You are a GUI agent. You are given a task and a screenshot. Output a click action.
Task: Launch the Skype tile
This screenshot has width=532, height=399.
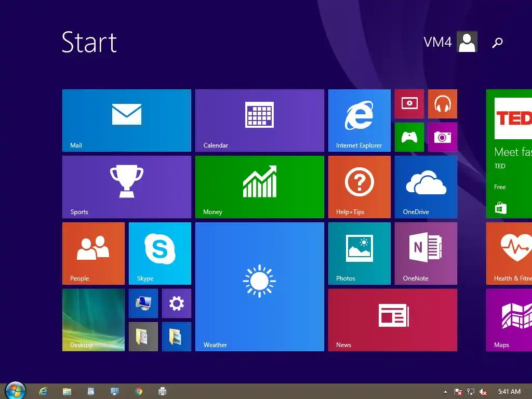pyautogui.click(x=160, y=254)
